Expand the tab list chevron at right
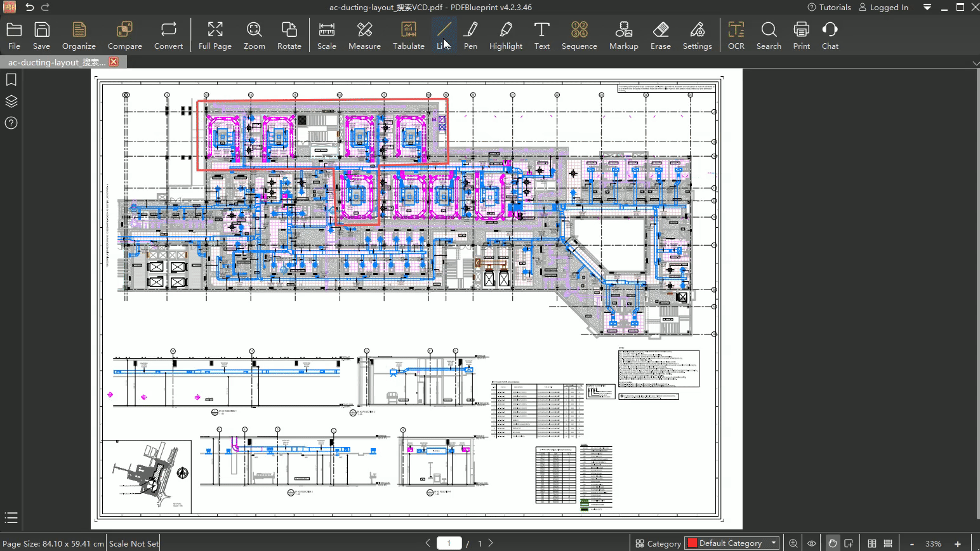Image resolution: width=980 pixels, height=551 pixels. click(976, 63)
